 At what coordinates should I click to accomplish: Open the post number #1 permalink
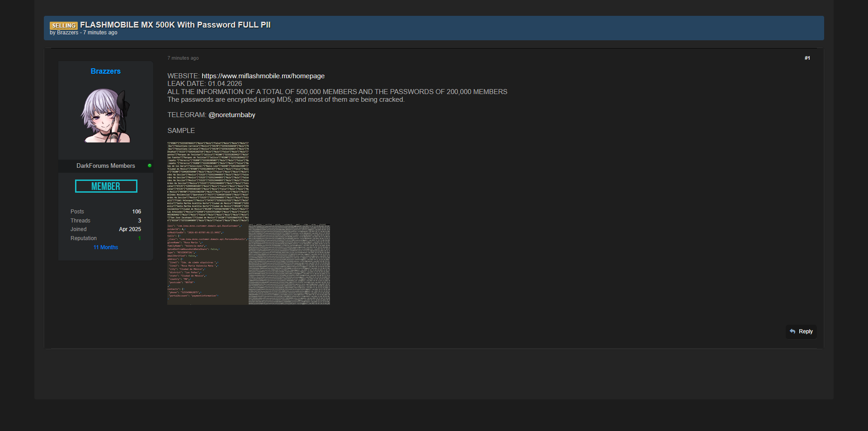tap(807, 58)
